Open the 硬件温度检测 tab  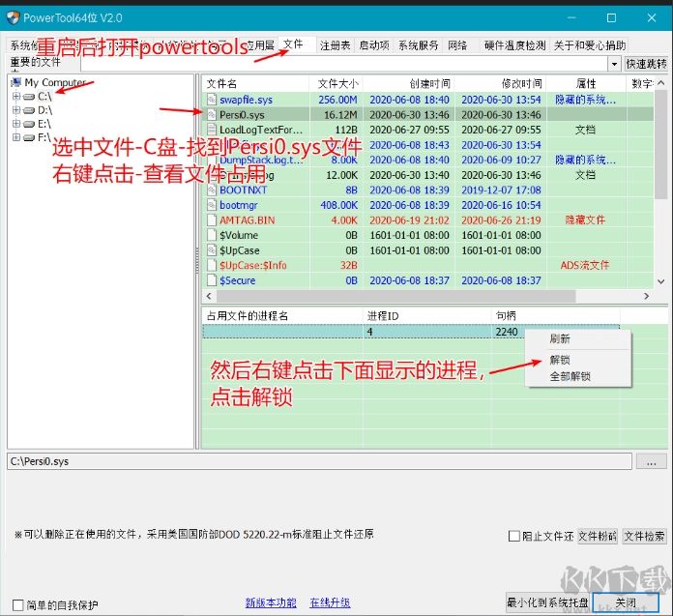tap(514, 45)
